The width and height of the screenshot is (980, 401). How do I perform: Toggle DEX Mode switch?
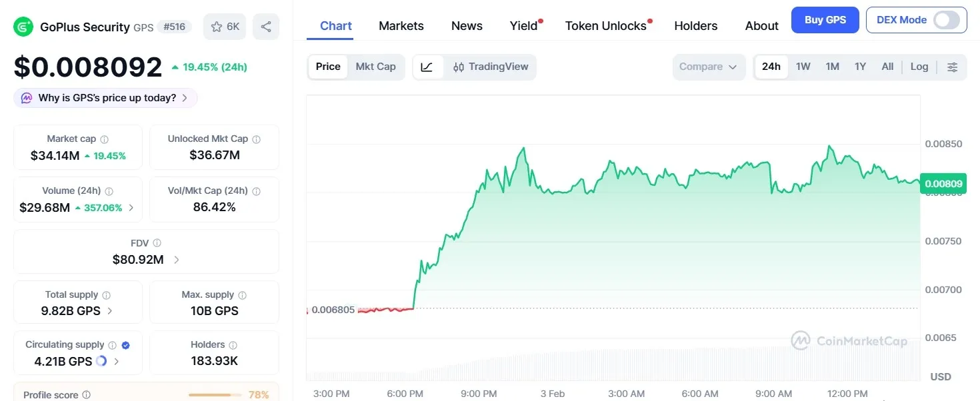(946, 20)
